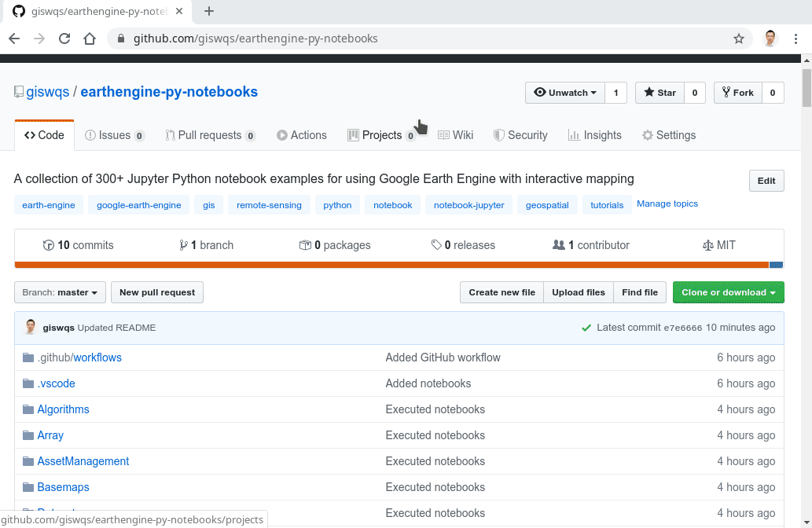The width and height of the screenshot is (812, 528).
Task: Expand the Branch: master selector
Action: (x=60, y=292)
